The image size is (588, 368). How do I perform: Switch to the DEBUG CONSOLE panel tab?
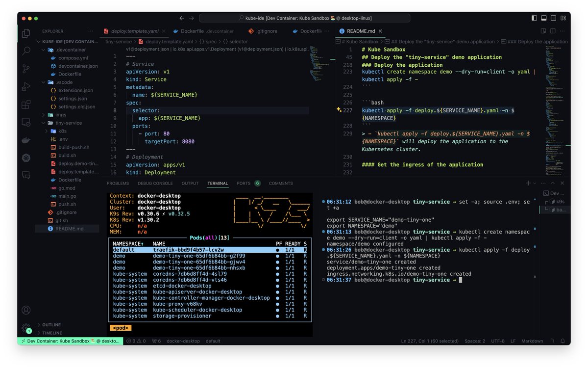click(x=155, y=183)
